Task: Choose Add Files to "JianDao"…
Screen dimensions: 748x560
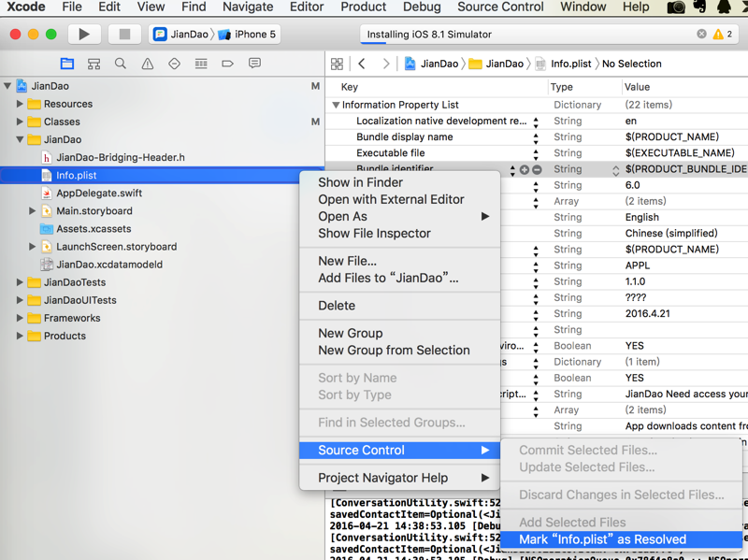Action: 400,278
